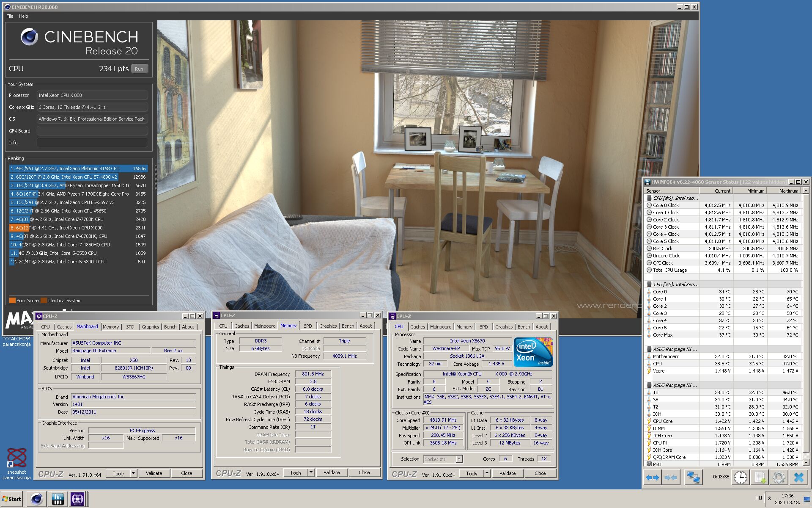Viewport: 812px width, 508px height.
Task: Expand Tools dropdown arrow in Mainboard CPU-Z
Action: coord(133,473)
